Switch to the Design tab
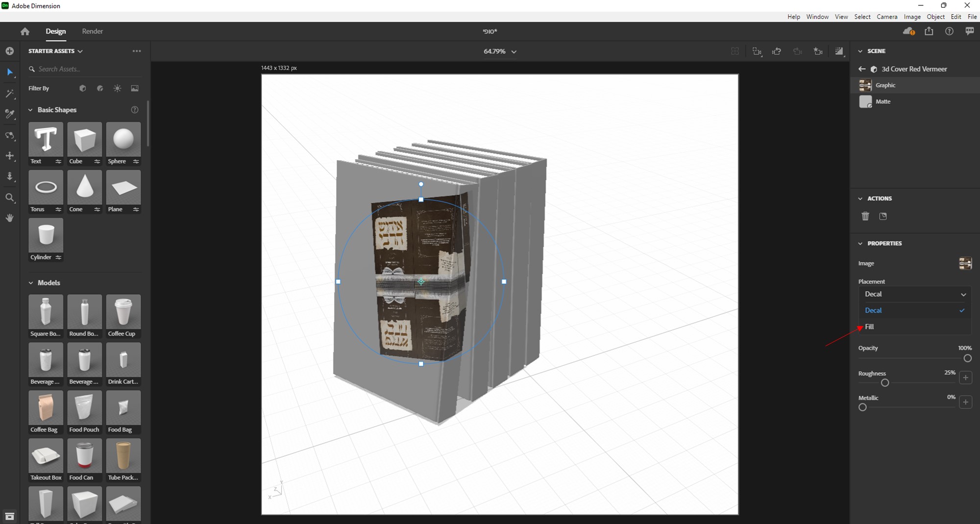980x524 pixels. [x=56, y=31]
